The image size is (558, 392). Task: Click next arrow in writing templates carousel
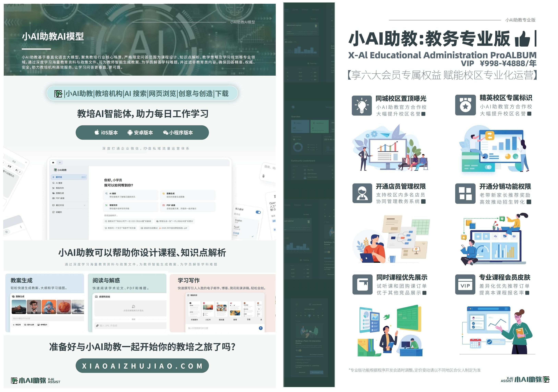pos(259,309)
